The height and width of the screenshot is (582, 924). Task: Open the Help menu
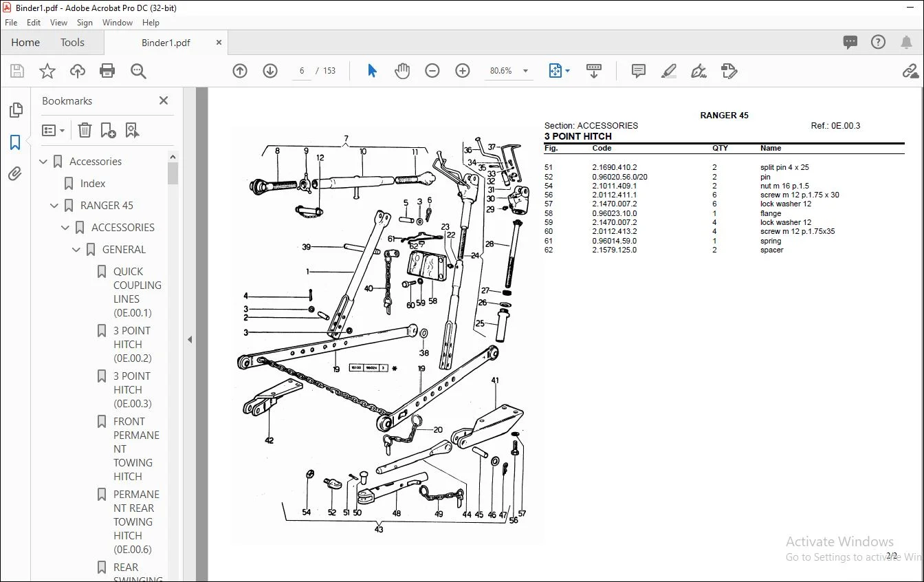point(151,23)
